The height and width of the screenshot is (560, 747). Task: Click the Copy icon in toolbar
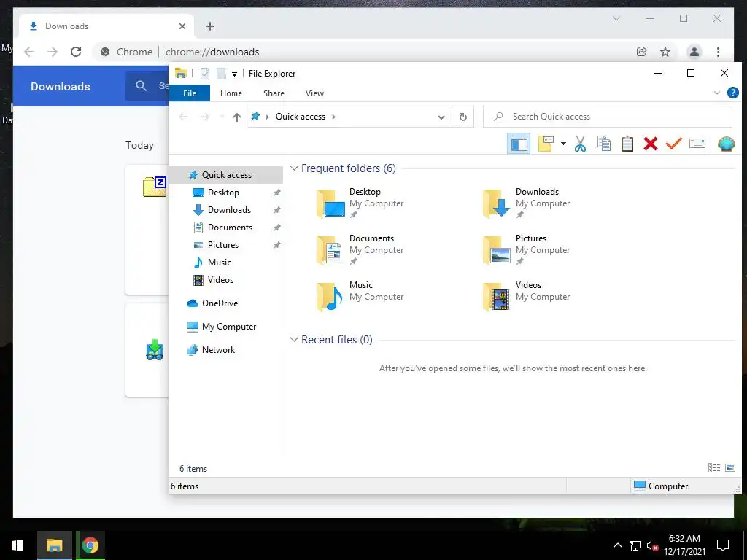[603, 144]
